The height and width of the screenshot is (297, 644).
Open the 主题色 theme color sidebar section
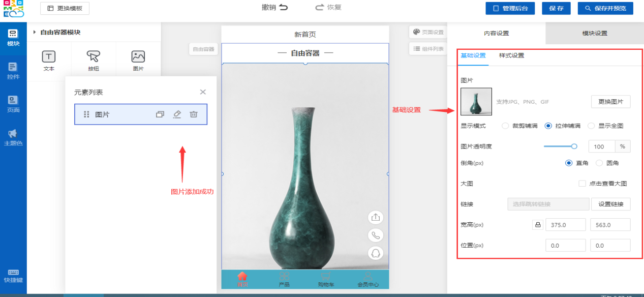[x=13, y=137]
